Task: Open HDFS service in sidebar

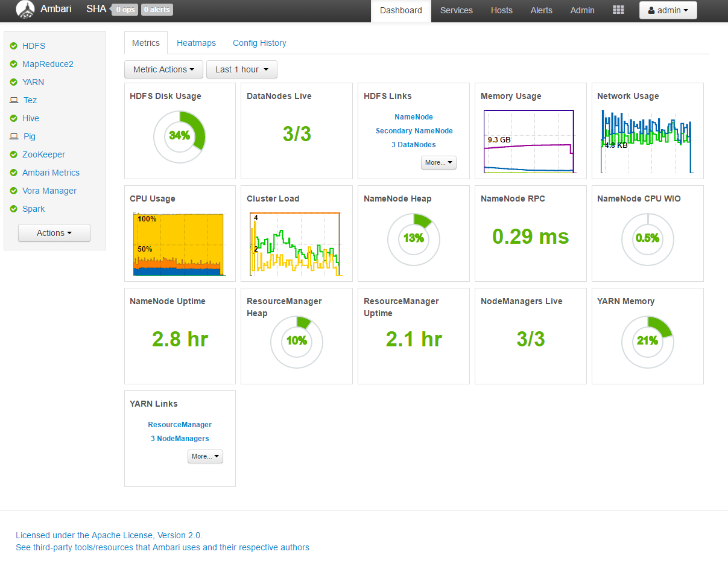Action: (34, 46)
